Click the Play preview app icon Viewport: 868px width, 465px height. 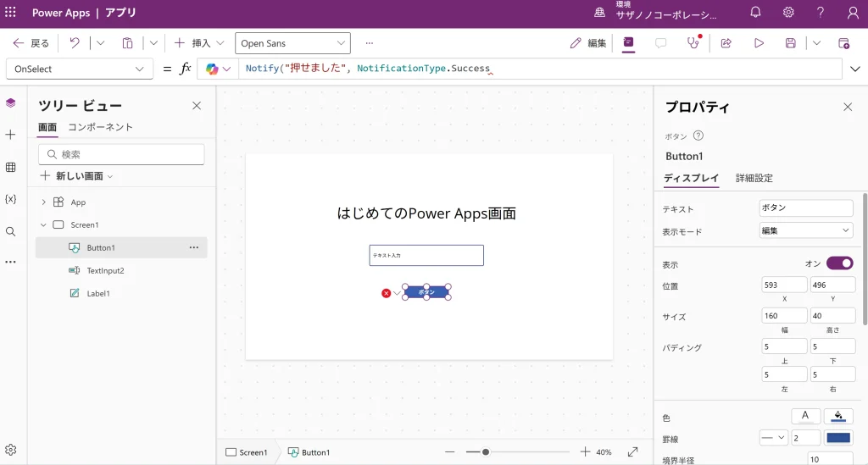[759, 43]
